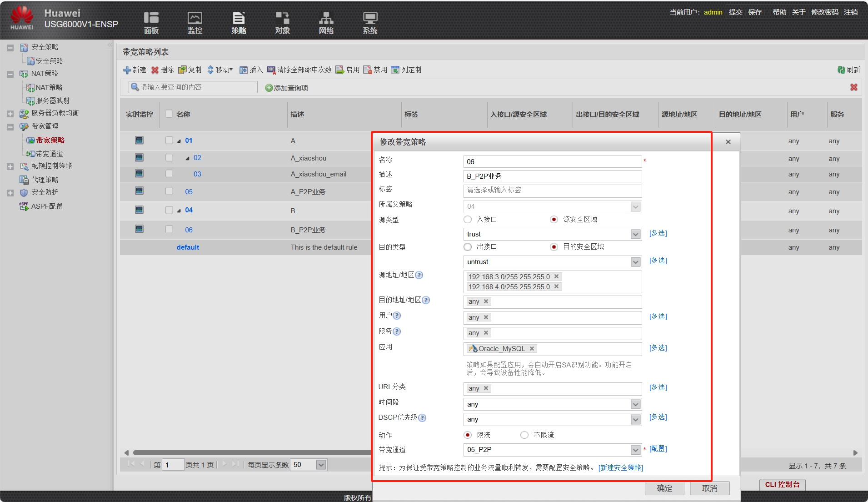Open the CLI 控制台 button
868x502 pixels.
click(x=782, y=484)
